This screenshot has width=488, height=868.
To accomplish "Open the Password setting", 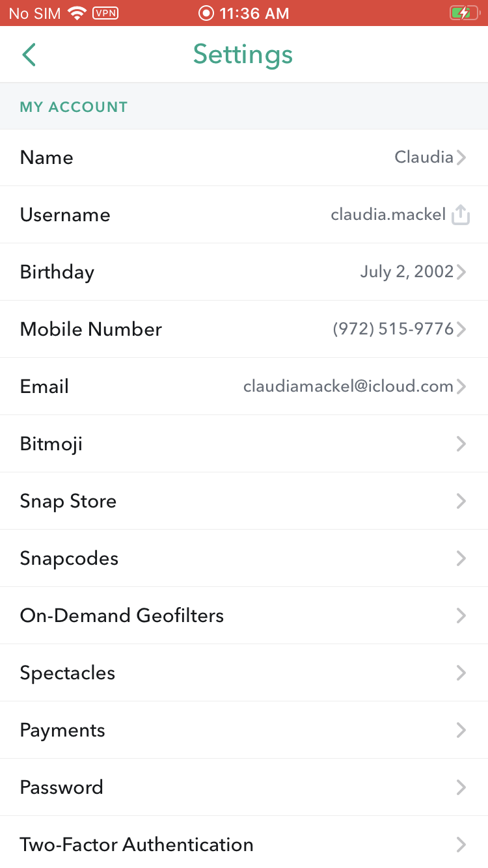I will 244,787.
